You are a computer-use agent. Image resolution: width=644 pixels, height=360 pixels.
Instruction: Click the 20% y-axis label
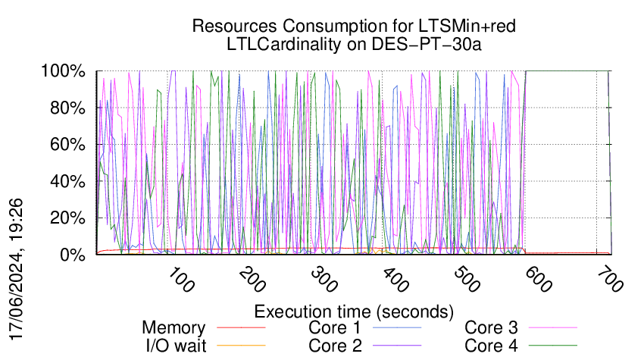pos(67,218)
